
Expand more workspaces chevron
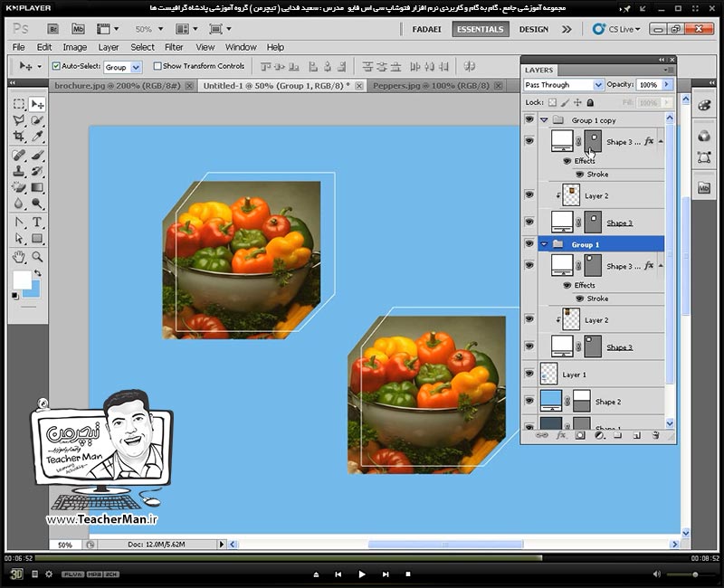tap(567, 29)
